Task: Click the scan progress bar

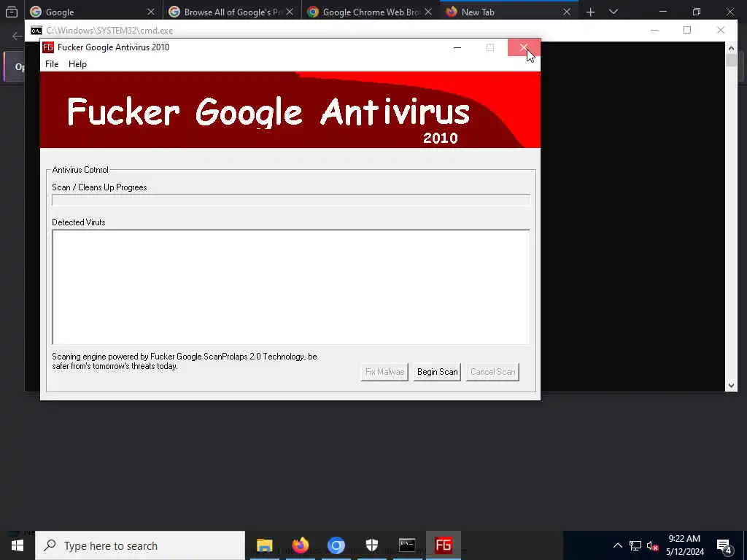Action: 290,200
